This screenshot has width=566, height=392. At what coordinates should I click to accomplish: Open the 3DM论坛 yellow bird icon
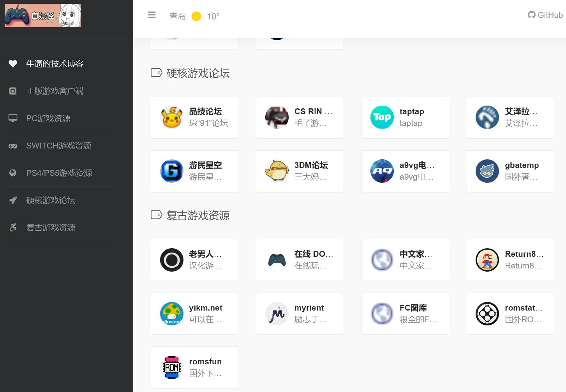[277, 171]
